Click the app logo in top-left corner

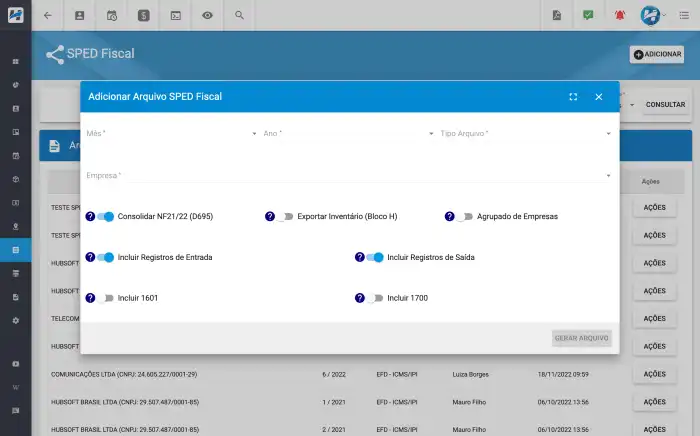pyautogui.click(x=16, y=15)
